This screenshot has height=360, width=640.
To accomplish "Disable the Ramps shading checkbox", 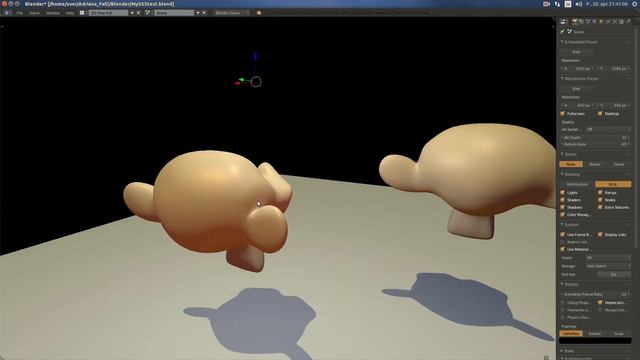I will point(600,192).
